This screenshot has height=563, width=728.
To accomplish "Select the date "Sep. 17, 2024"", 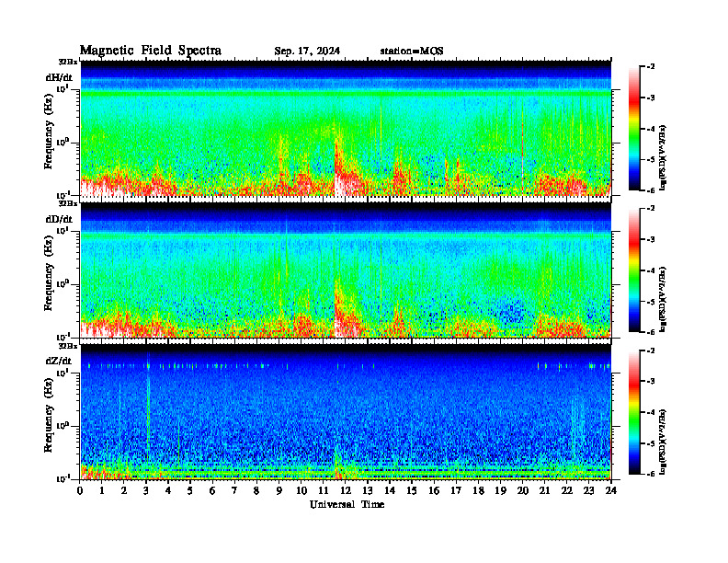I will click(x=307, y=52).
